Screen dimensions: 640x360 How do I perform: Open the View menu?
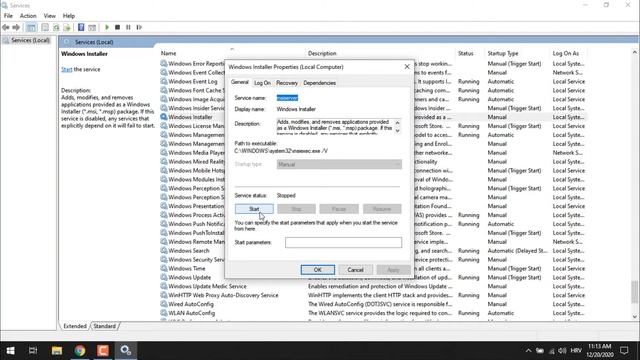click(x=49, y=16)
